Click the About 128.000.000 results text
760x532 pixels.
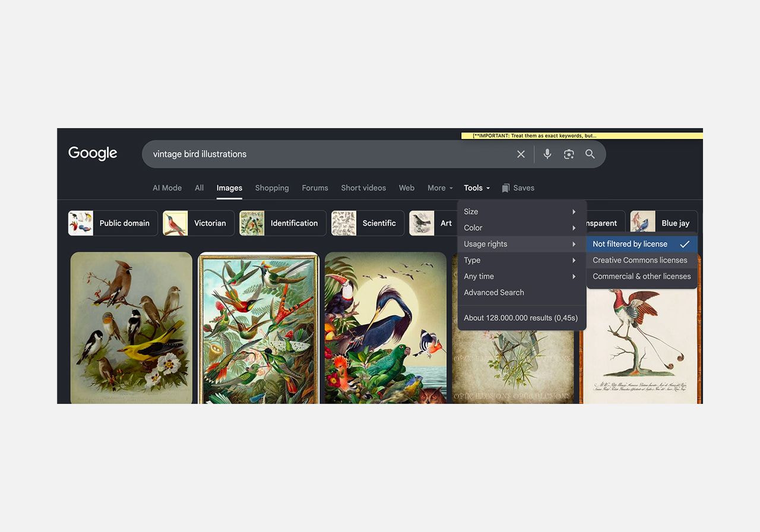coord(521,318)
